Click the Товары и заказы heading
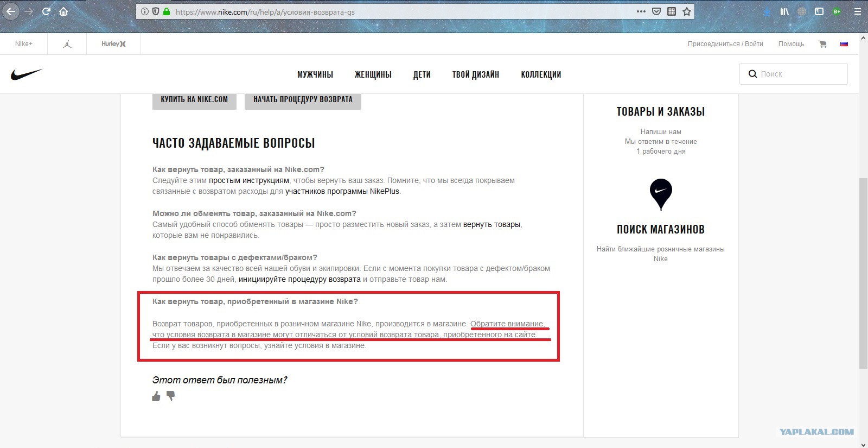 click(661, 111)
